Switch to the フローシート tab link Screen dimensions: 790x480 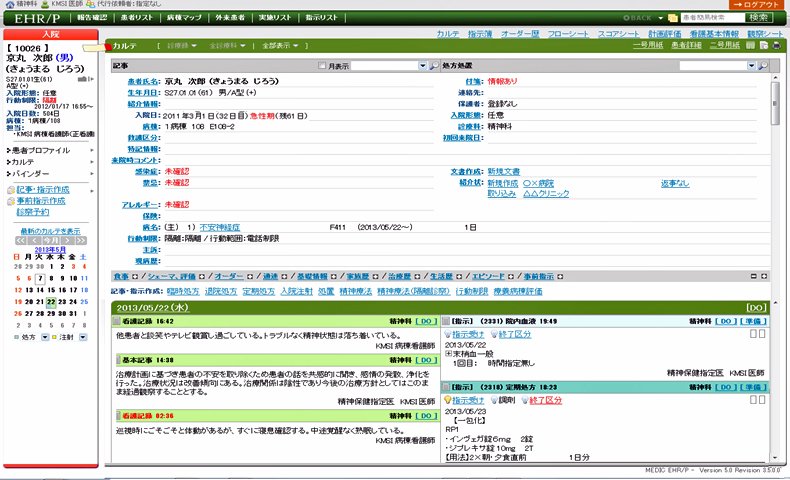click(x=568, y=34)
